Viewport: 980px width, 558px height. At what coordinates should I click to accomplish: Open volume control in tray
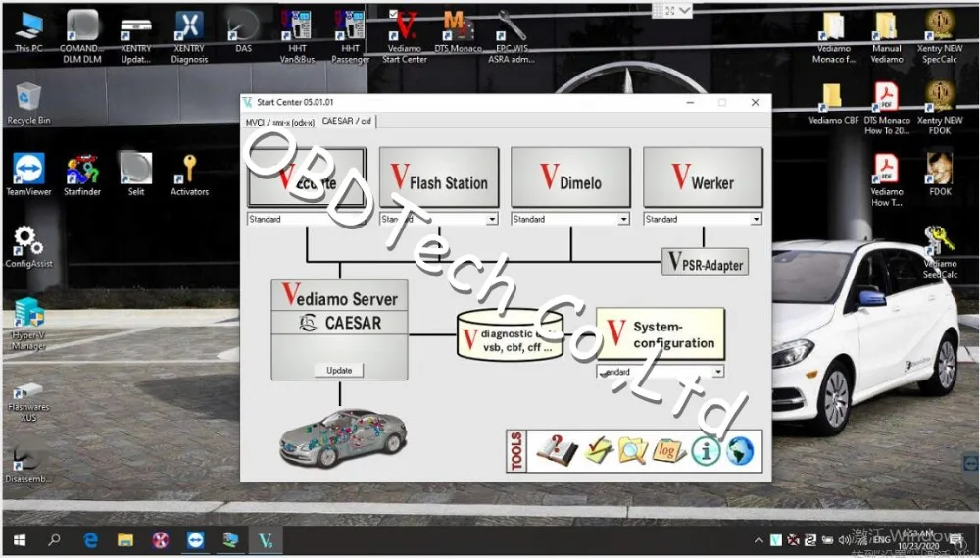pyautogui.click(x=844, y=540)
